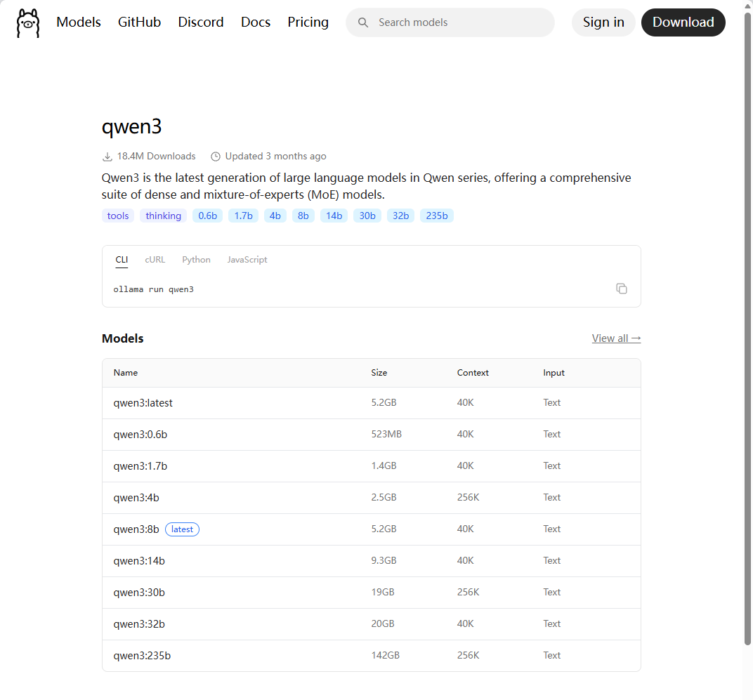The image size is (753, 700).
Task: Click the 20GB size cell
Action: tap(382, 623)
